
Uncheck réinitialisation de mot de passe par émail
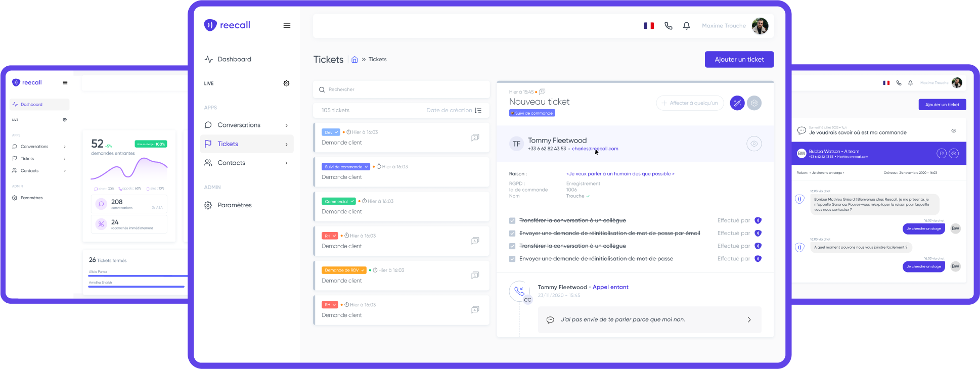[512, 234]
